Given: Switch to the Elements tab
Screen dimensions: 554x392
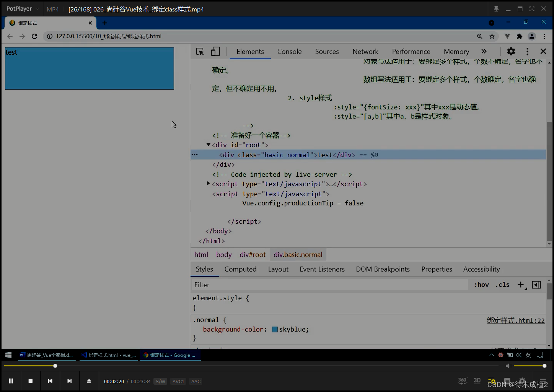Looking at the screenshot, I should pyautogui.click(x=250, y=52).
